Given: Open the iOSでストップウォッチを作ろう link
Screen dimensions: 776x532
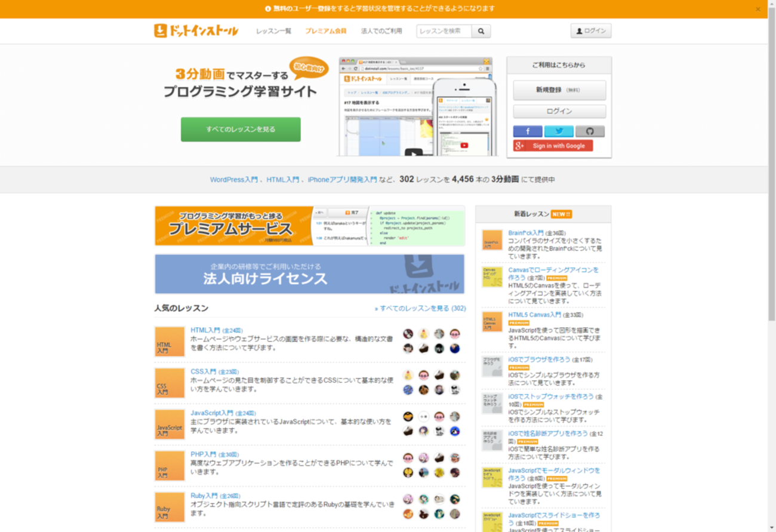Looking at the screenshot, I should pyautogui.click(x=551, y=396).
